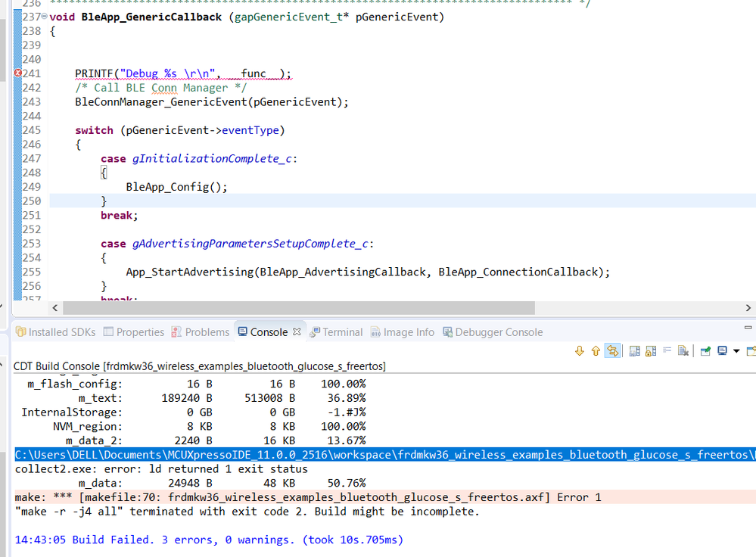The image size is (756, 557).
Task: Click 'BleConnManager_GenericEvent' call line
Action: point(212,102)
